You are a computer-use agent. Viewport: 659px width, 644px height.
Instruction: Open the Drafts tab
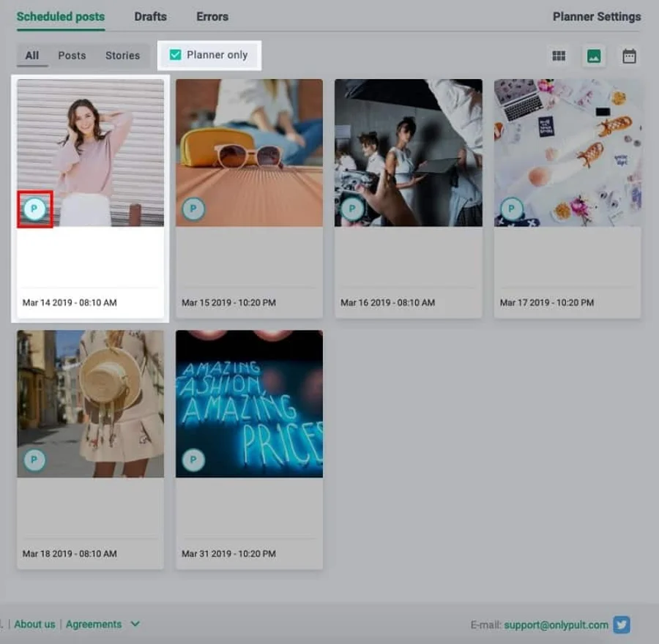(x=150, y=16)
